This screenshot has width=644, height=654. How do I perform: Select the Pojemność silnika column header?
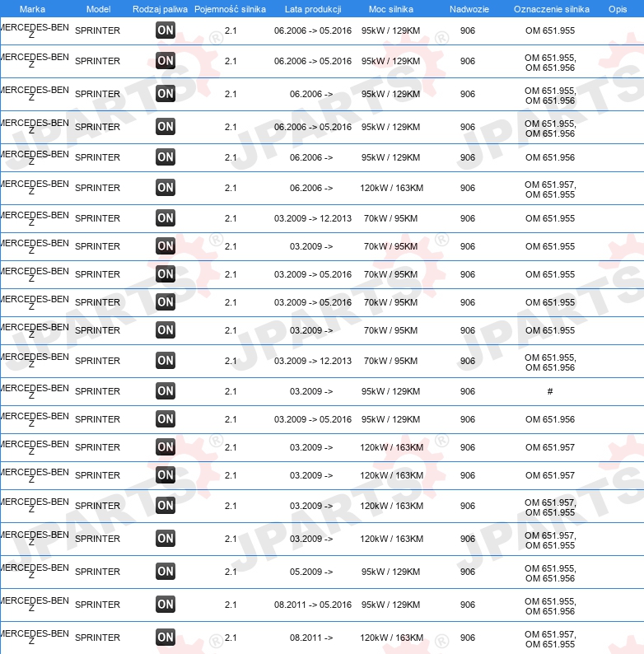tap(231, 9)
